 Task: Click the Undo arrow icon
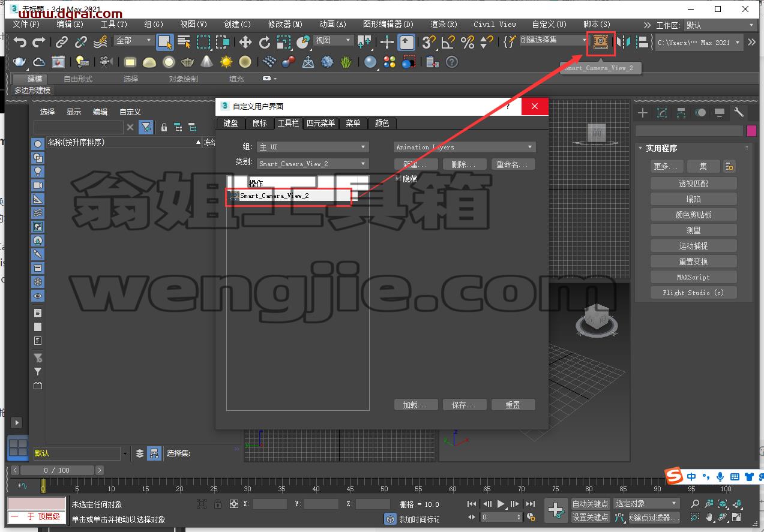point(20,42)
